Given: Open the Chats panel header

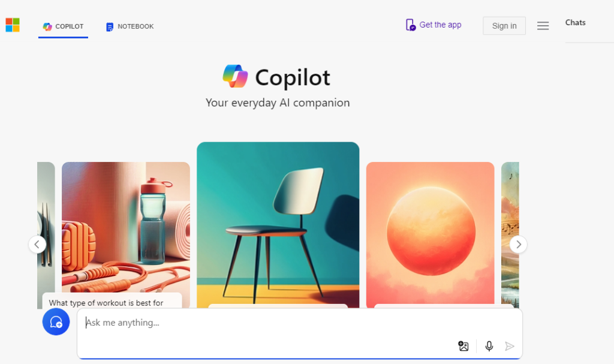Looking at the screenshot, I should coord(575,22).
